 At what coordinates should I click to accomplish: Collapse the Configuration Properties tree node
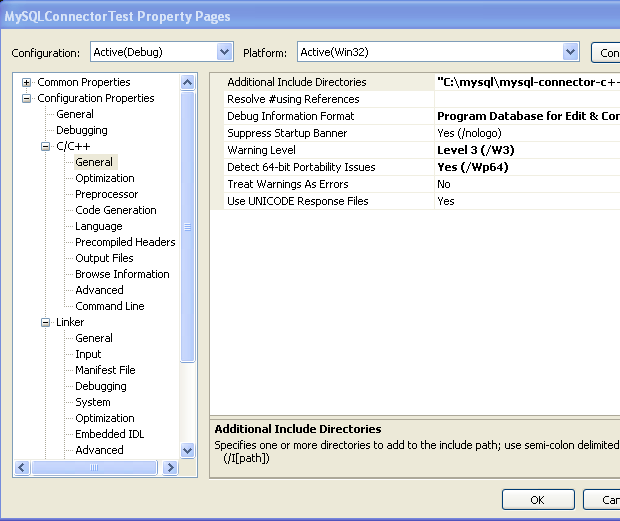click(x=27, y=98)
